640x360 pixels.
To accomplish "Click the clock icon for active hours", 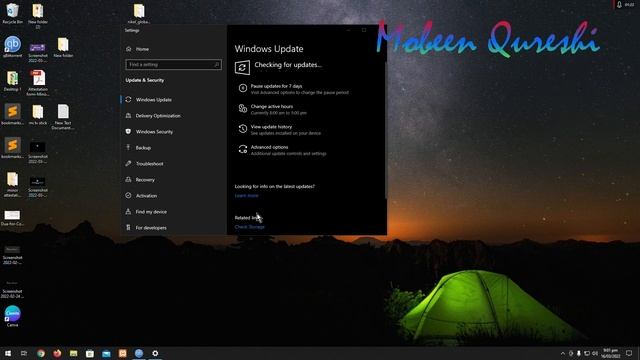I will coord(243,108).
